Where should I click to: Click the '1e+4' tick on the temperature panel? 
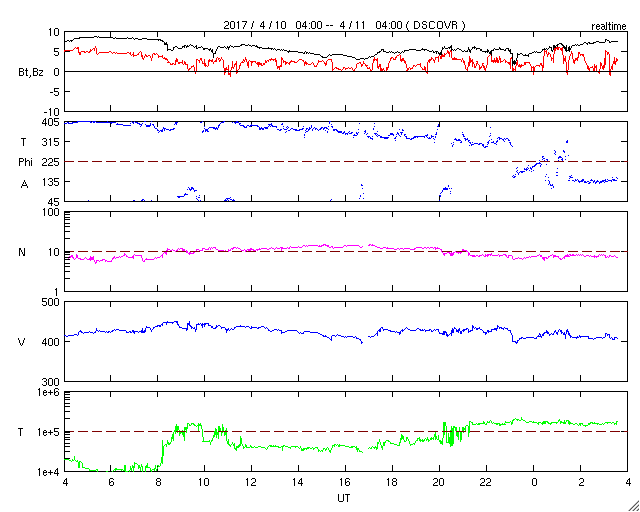tap(49, 472)
